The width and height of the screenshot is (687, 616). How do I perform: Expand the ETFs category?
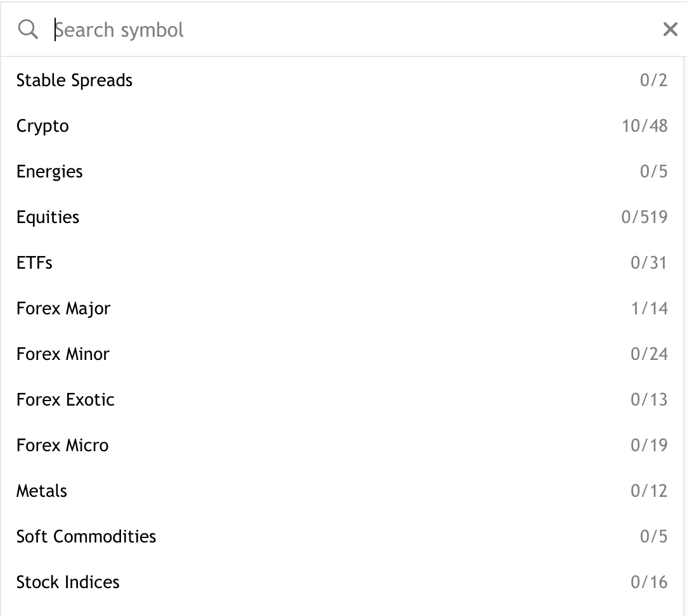pyautogui.click(x=34, y=262)
